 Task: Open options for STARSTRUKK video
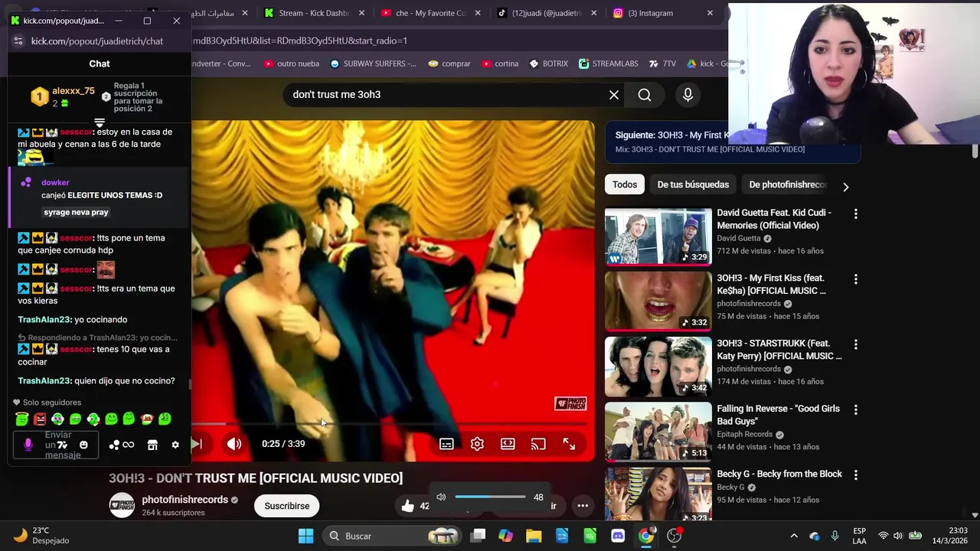coord(856,344)
